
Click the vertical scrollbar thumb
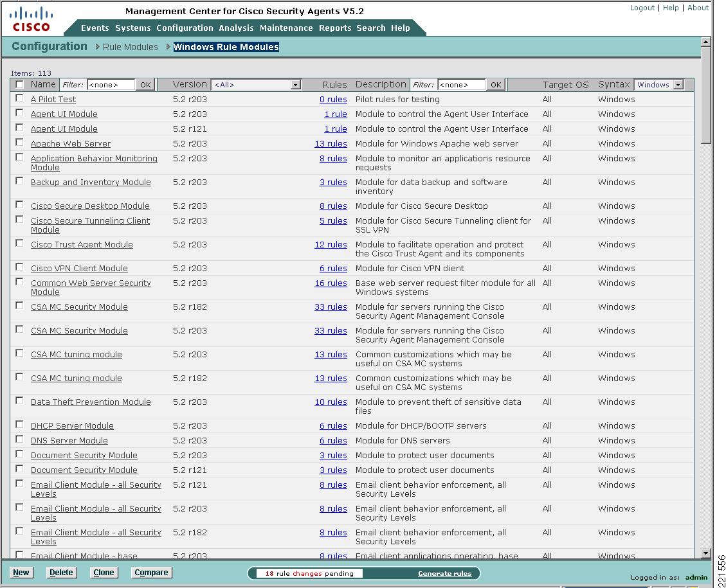(705, 95)
